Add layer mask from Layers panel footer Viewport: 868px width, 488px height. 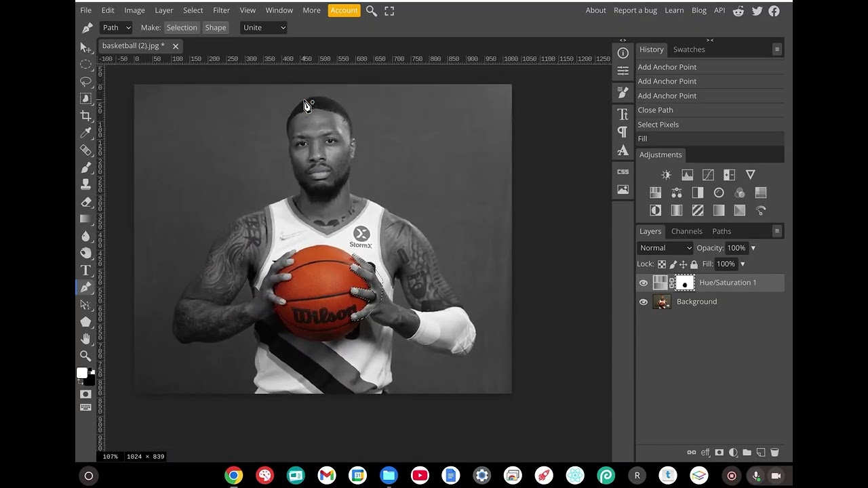tap(719, 453)
